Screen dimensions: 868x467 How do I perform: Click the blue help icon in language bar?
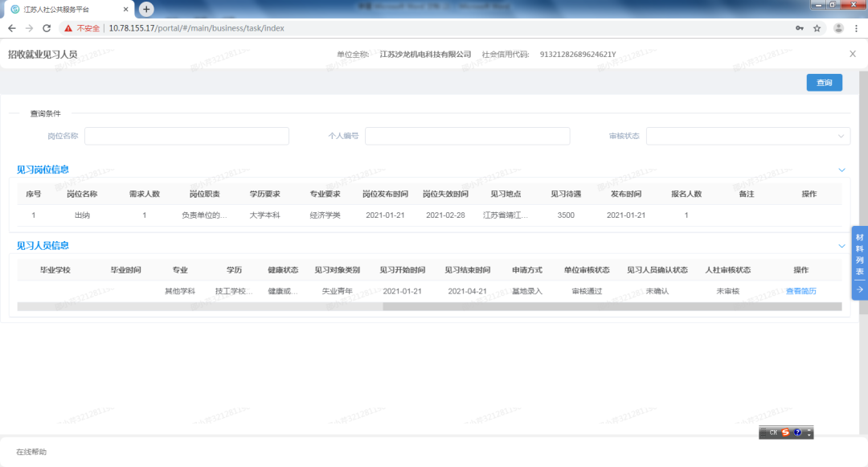tap(796, 432)
